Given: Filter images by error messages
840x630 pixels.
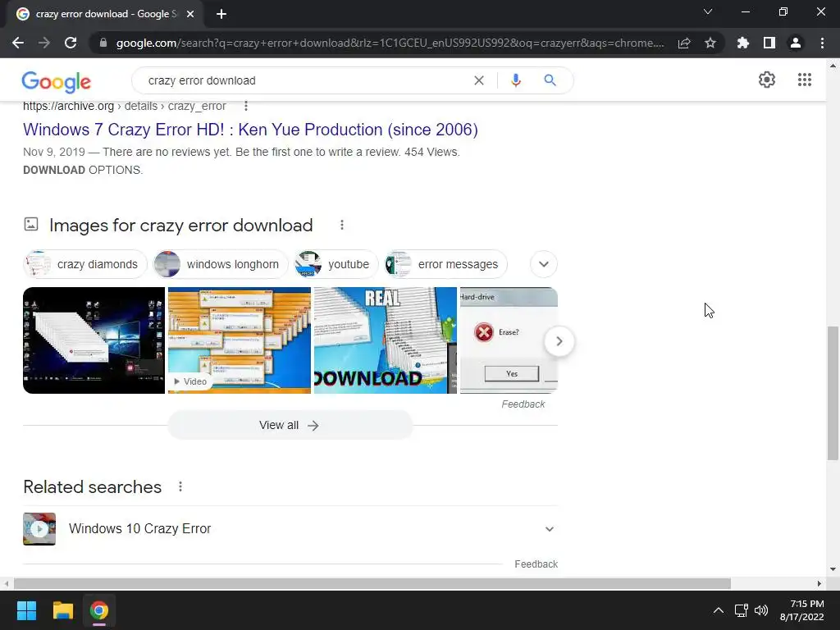Looking at the screenshot, I should click(445, 264).
